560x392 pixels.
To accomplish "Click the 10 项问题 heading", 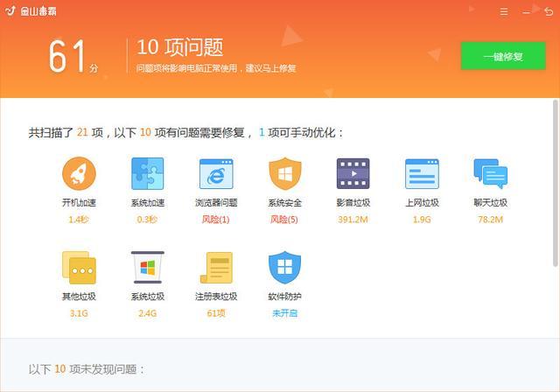I will [179, 47].
